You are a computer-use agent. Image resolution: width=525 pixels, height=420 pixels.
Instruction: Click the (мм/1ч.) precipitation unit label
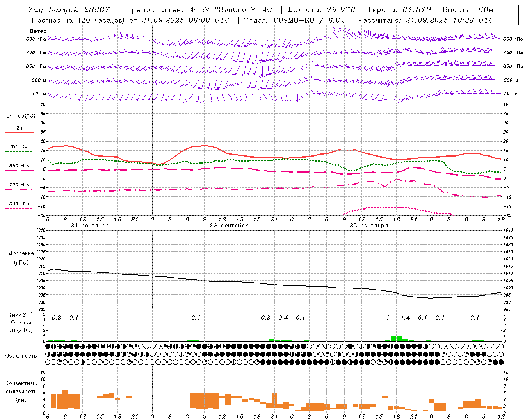pos(21,330)
